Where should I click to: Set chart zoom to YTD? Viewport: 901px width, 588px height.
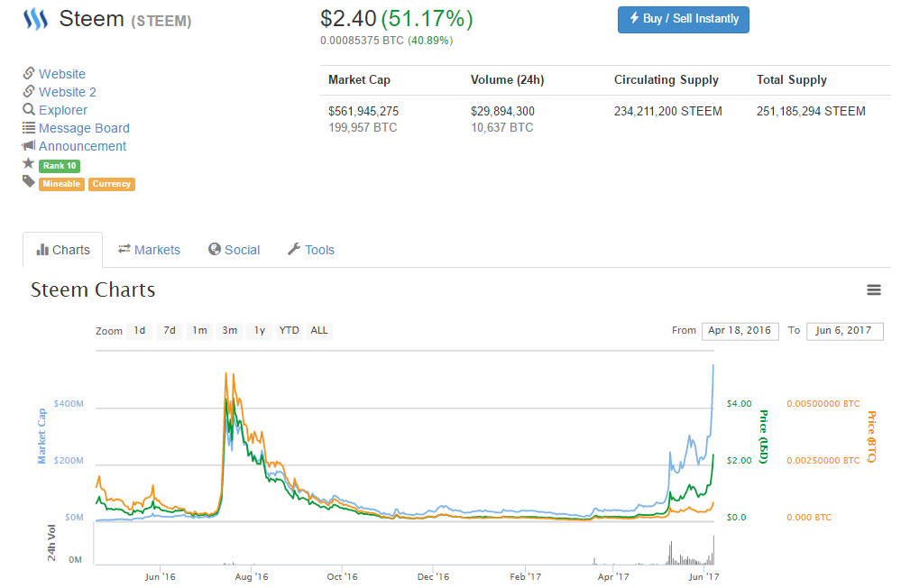(x=289, y=330)
